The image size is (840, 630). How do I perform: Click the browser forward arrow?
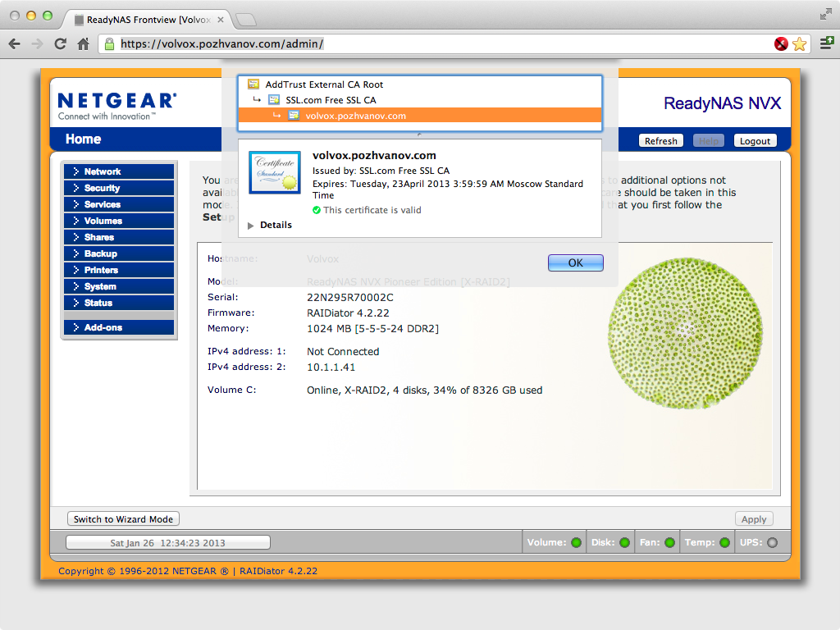tap(37, 44)
